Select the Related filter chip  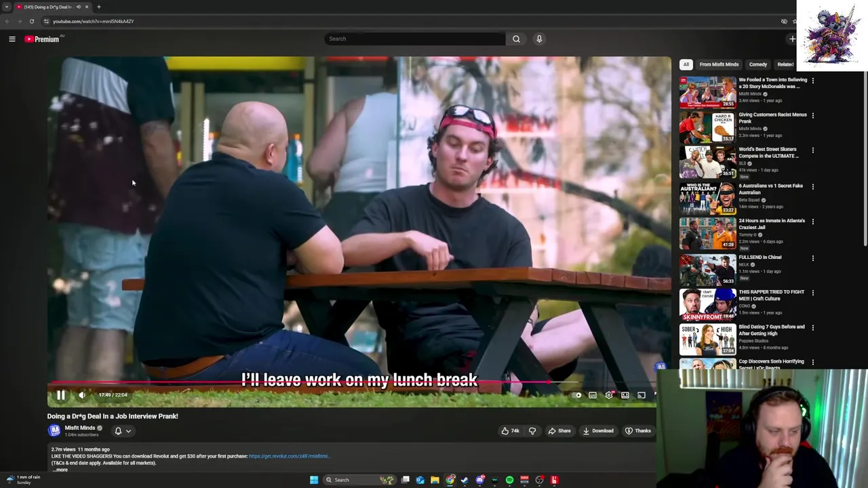(x=785, y=64)
